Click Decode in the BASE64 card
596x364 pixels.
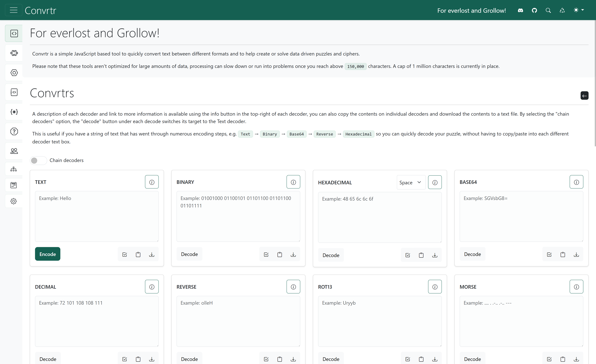coord(472,254)
